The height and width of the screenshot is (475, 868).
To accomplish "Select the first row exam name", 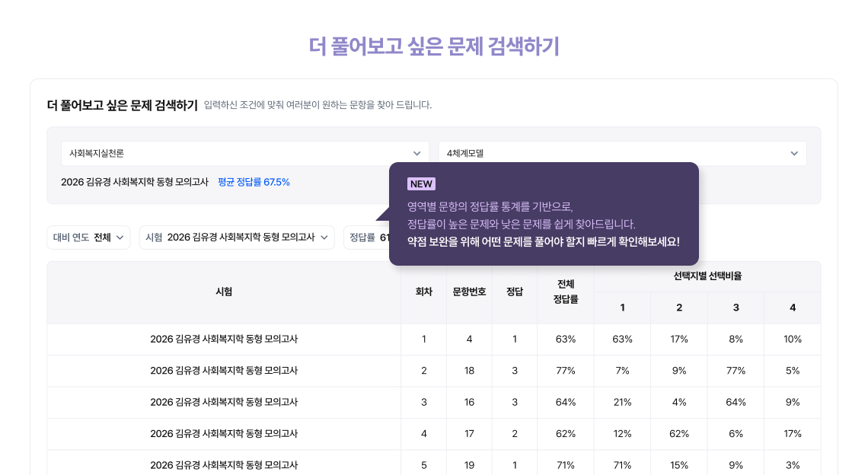I will 224,340.
